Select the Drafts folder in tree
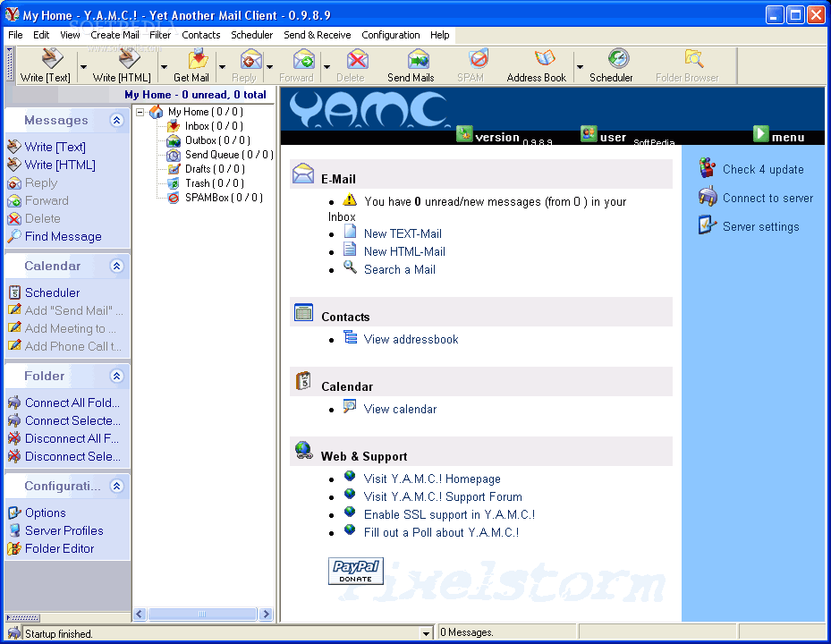 point(215,169)
